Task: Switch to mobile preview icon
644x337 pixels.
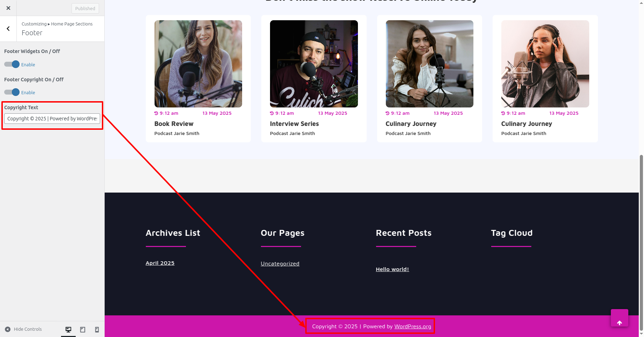Action: tap(97, 329)
